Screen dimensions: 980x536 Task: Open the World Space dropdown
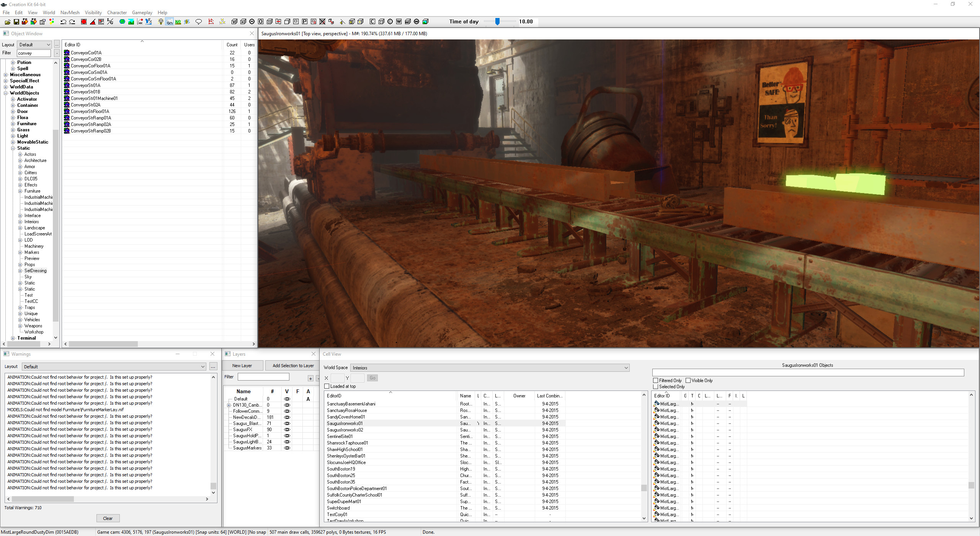point(626,368)
